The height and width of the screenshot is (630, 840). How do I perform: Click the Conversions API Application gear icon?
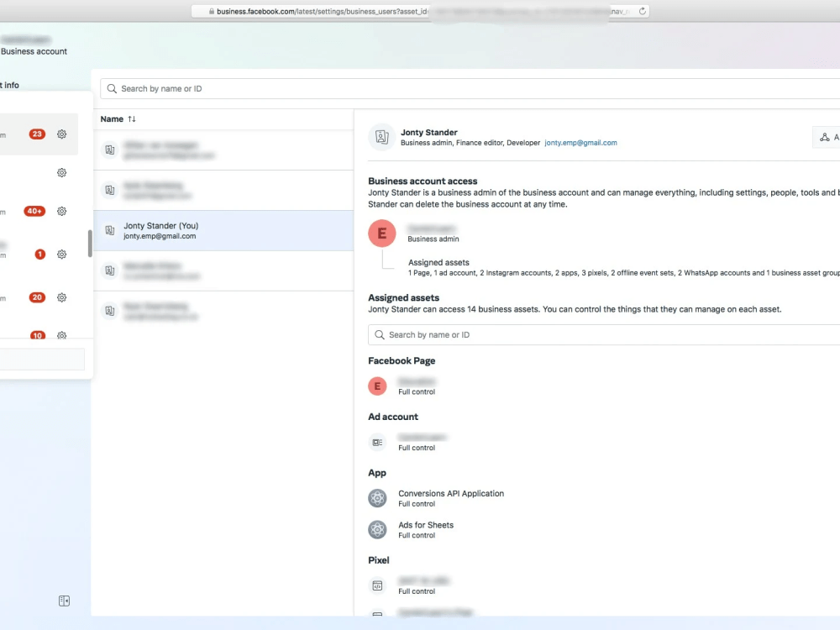coord(377,498)
